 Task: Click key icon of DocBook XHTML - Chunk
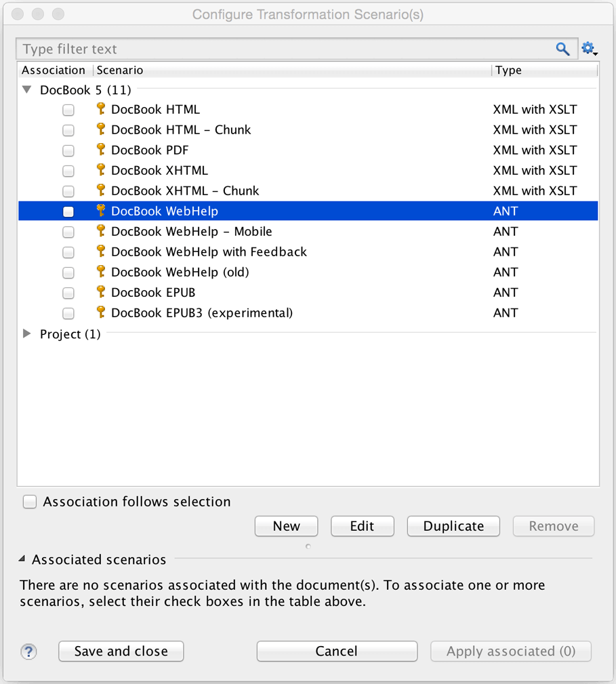[101, 190]
